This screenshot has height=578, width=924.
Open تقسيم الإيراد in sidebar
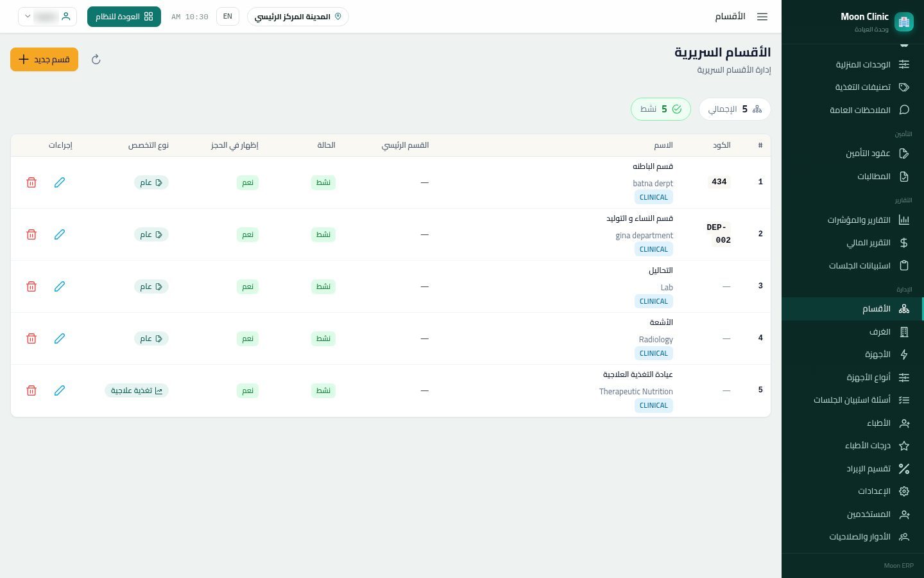pyautogui.click(x=852, y=469)
